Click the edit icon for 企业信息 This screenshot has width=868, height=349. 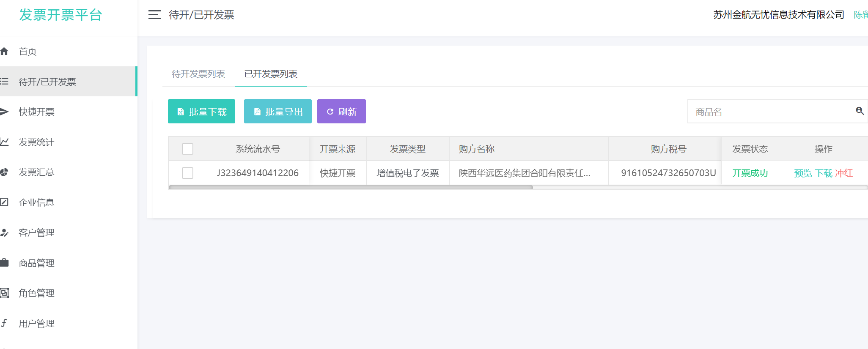click(5, 202)
